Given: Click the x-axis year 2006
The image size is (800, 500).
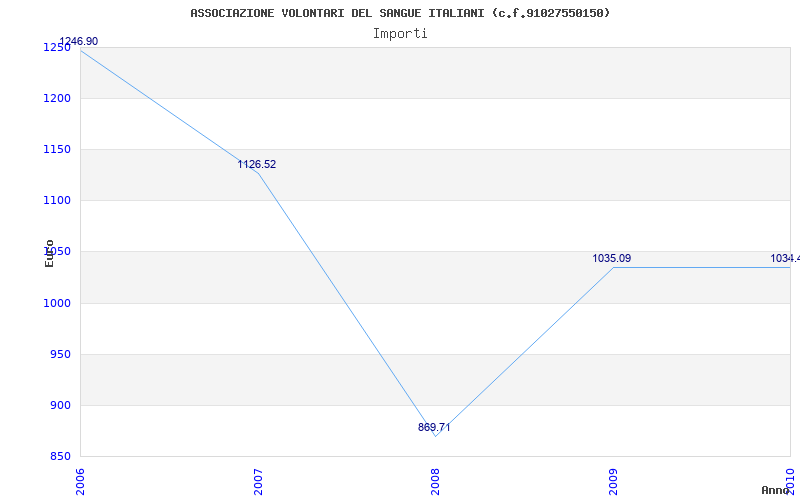Looking at the screenshot, I should pyautogui.click(x=80, y=482).
